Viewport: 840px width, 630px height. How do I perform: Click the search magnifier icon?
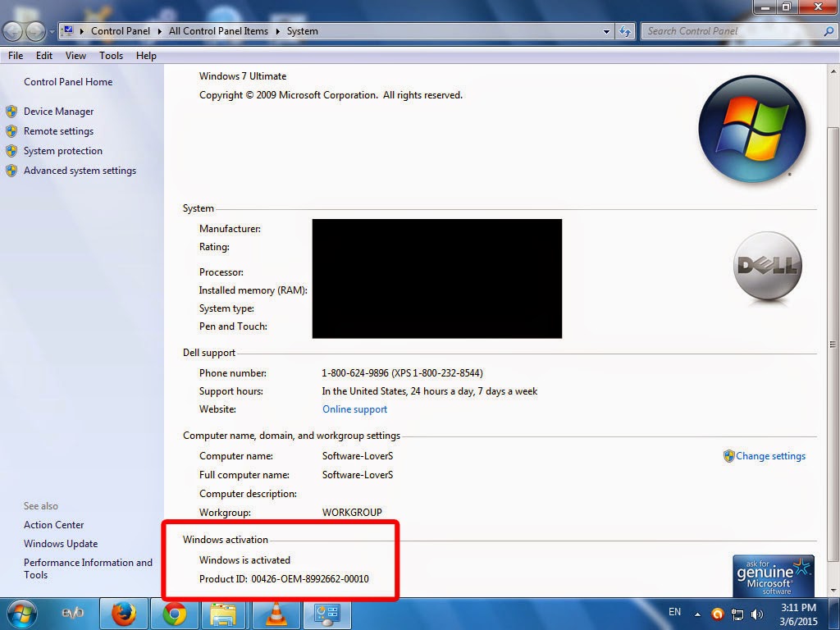(x=829, y=31)
